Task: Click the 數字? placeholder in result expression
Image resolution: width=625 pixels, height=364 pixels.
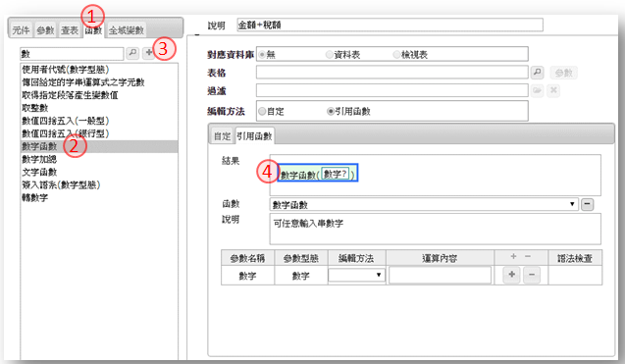Action: (335, 174)
